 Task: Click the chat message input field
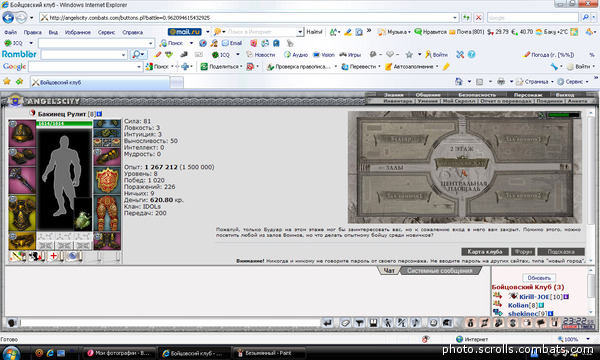[x=170, y=323]
